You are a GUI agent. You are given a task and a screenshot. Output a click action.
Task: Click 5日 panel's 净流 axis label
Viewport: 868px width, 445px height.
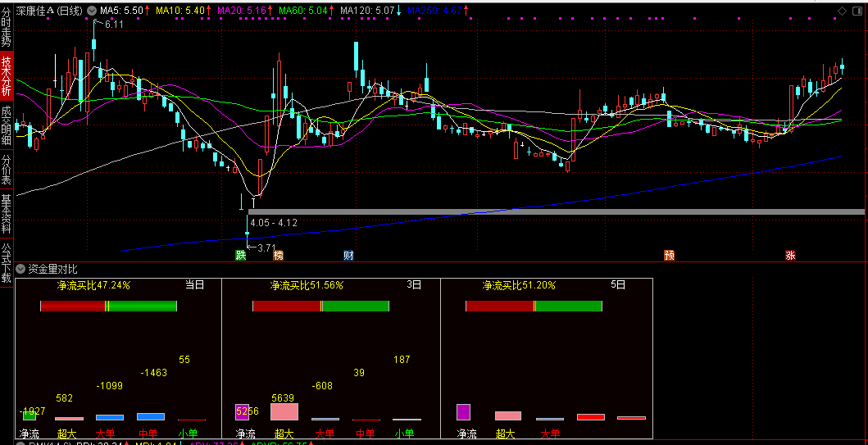[x=466, y=434]
